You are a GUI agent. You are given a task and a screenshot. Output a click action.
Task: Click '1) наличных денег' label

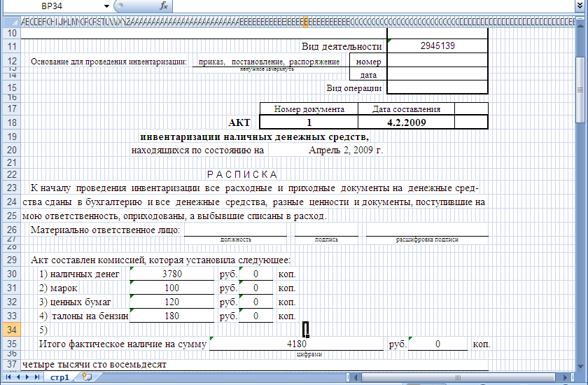tap(79, 274)
